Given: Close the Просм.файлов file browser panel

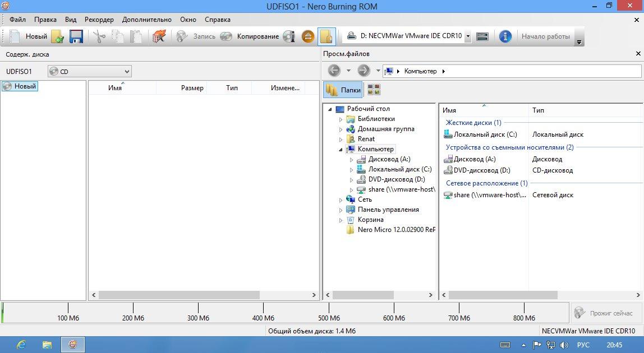Looking at the screenshot, I should click(638, 53).
